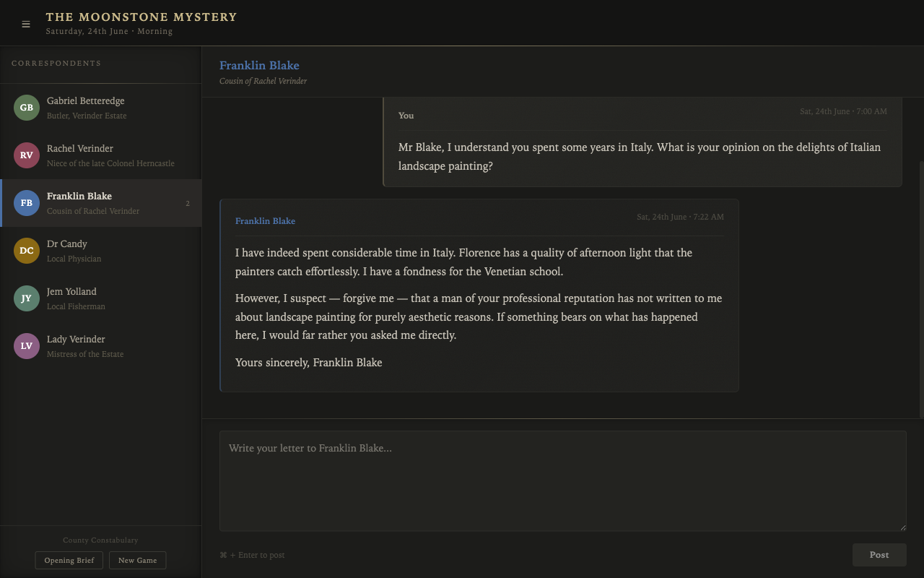Screen dimensions: 924x578
Task: Click Franklin Blake's FB avatar
Action: (27, 203)
